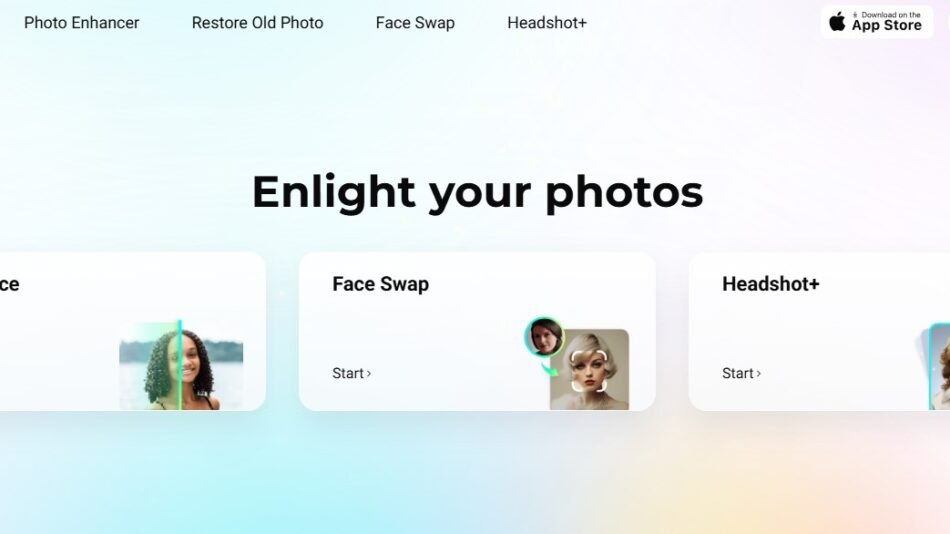Image resolution: width=950 pixels, height=534 pixels.
Task: Open Restore Old Photo from top navigation
Action: coord(257,23)
